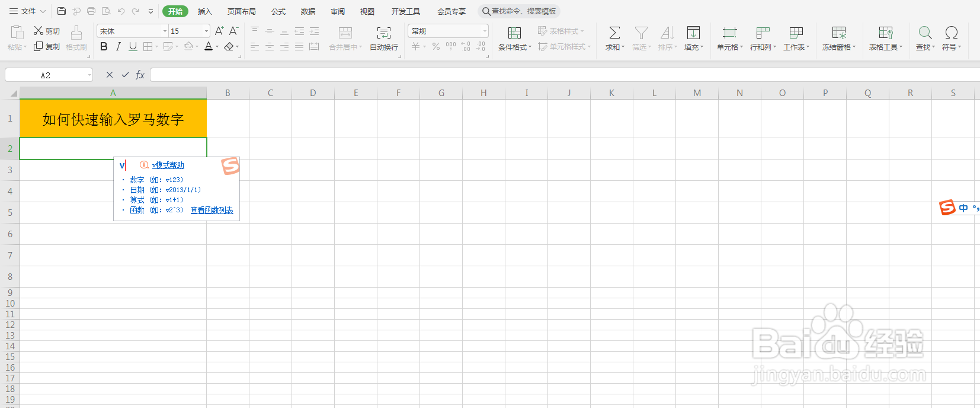The image size is (980, 408).
Task: Click the Format Painter (格式刷) brush
Action: (76, 38)
